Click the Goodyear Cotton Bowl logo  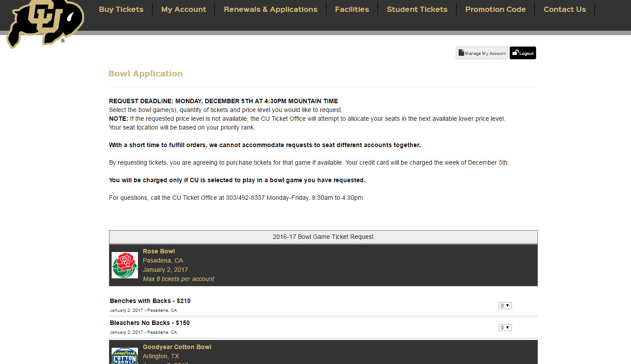[125, 356]
